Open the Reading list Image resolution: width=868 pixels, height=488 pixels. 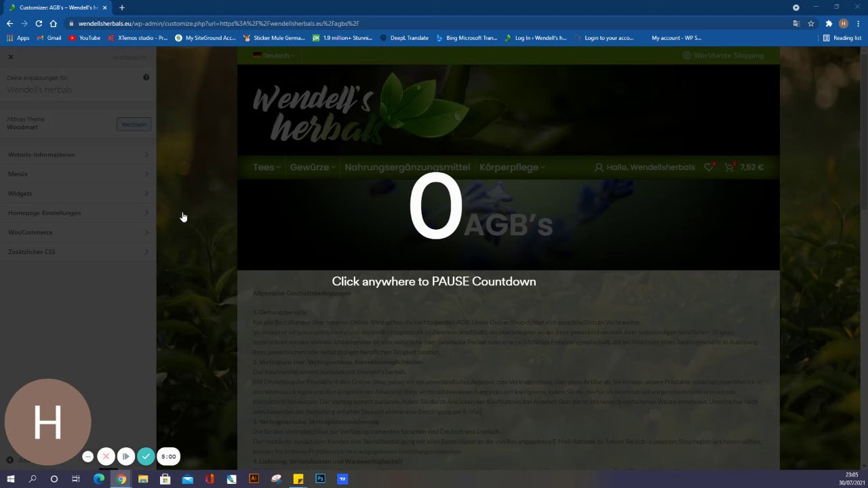[x=842, y=38]
